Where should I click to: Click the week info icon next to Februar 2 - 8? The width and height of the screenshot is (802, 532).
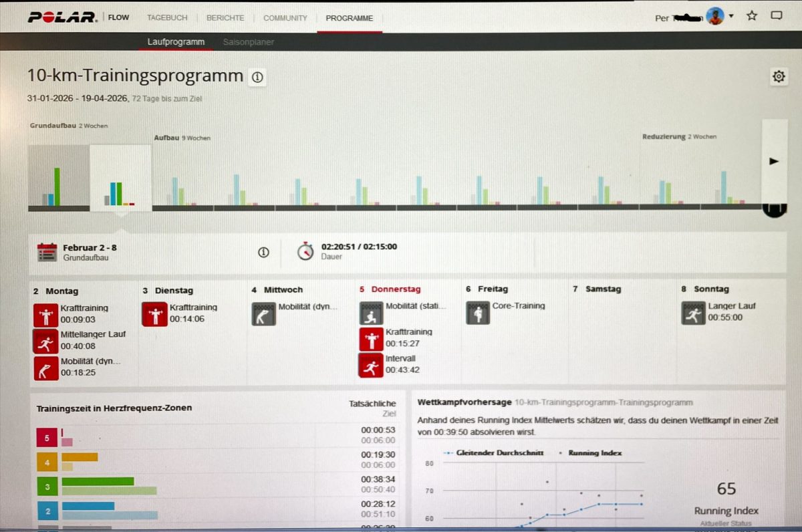263,252
